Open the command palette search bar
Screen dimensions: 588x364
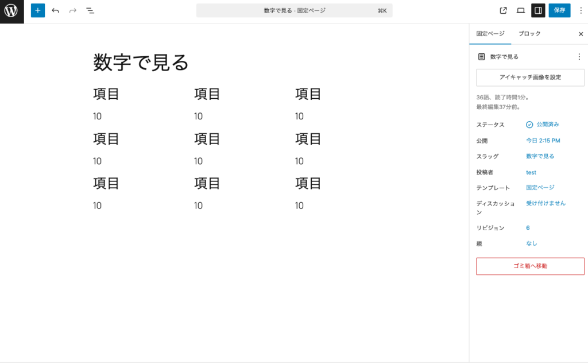point(294,10)
